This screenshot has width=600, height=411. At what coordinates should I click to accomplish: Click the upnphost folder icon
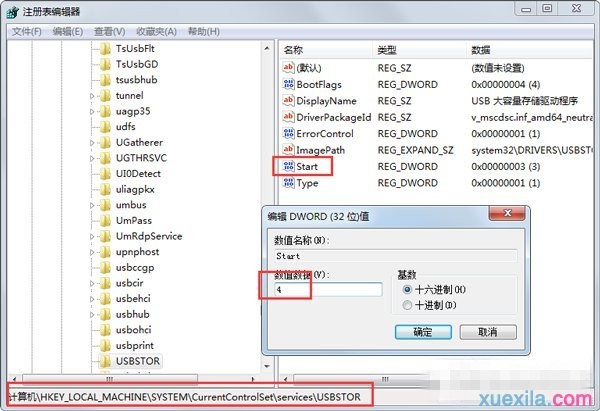(x=105, y=252)
